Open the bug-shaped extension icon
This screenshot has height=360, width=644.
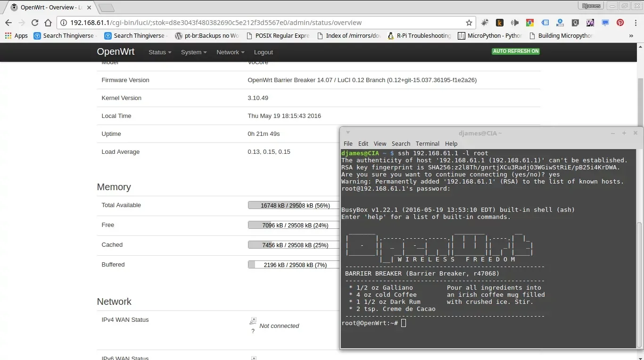point(485,23)
